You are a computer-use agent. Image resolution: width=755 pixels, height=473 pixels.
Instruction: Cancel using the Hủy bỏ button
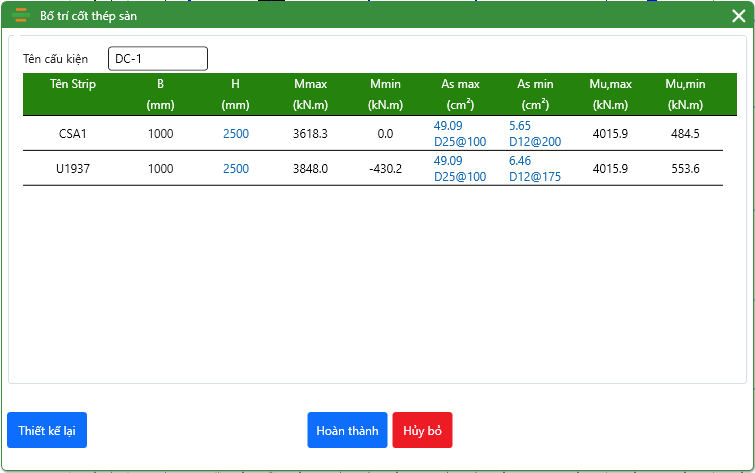[422, 430]
